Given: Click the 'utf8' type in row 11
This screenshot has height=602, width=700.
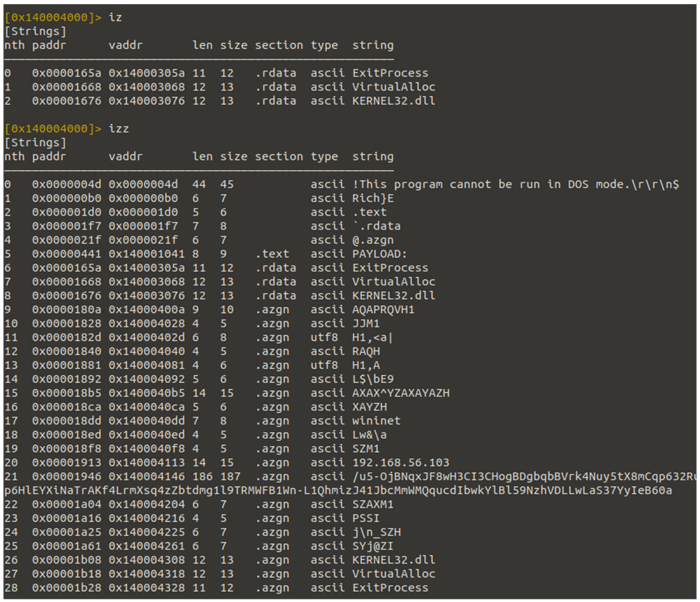Looking at the screenshot, I should coord(324,337).
